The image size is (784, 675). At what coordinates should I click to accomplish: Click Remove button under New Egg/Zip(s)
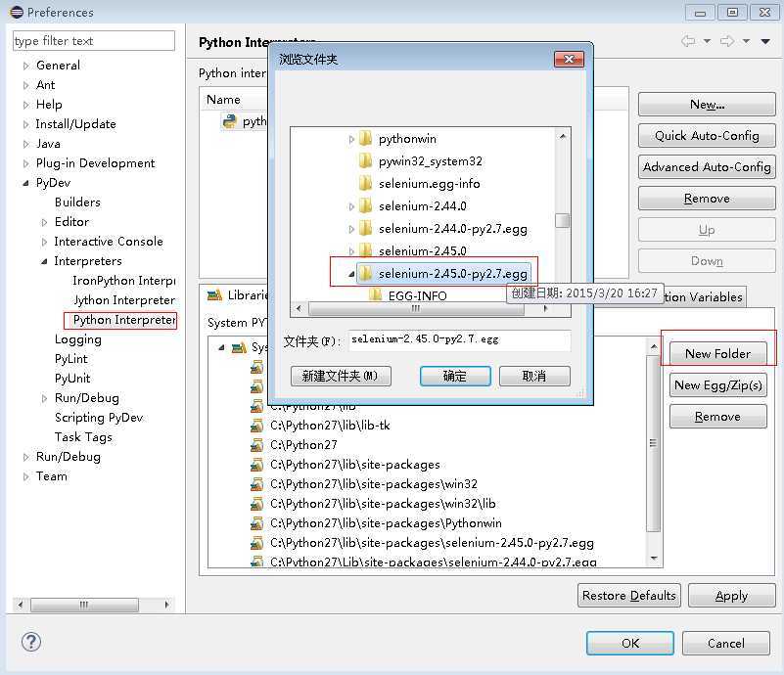pyautogui.click(x=717, y=417)
